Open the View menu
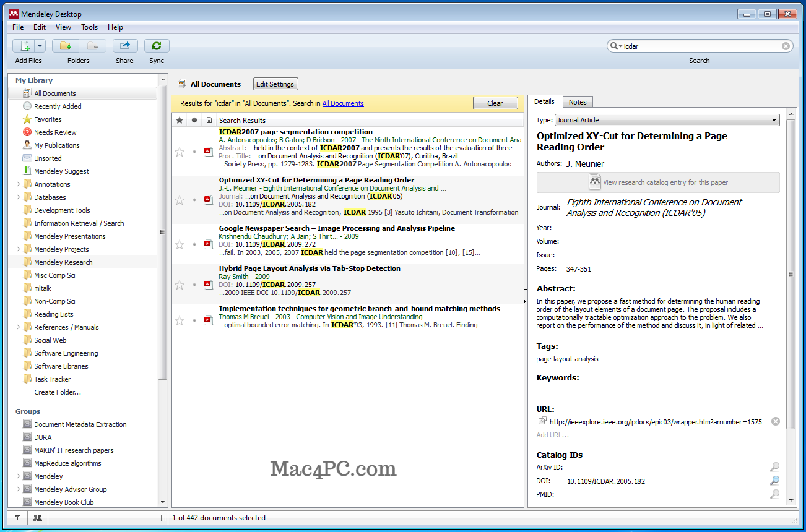This screenshot has height=532, width=806. (63, 27)
